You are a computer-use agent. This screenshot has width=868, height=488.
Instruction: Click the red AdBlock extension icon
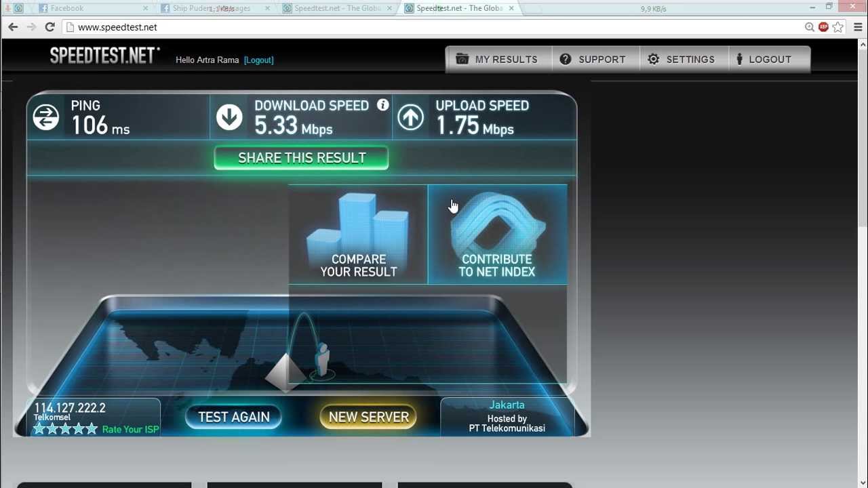coord(823,27)
